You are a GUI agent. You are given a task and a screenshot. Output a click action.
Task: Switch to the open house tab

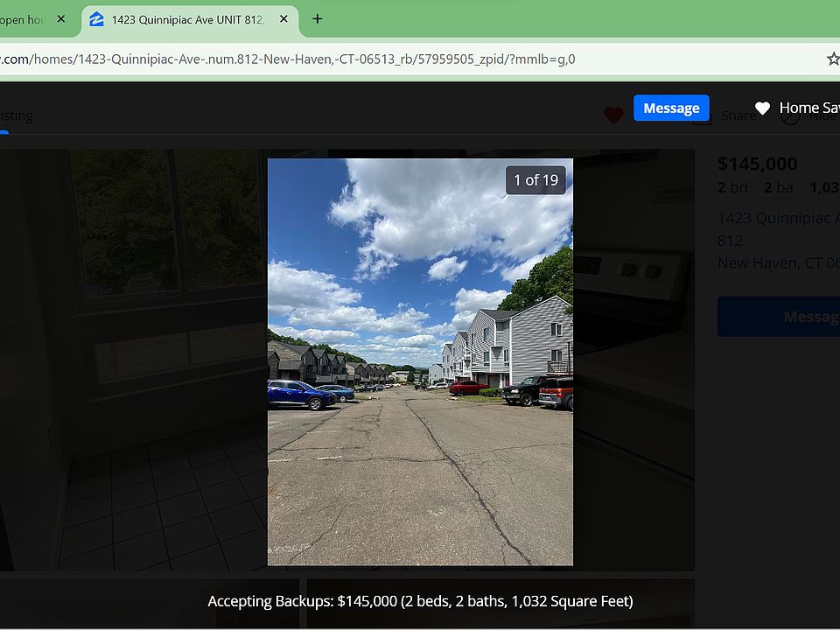[22, 19]
